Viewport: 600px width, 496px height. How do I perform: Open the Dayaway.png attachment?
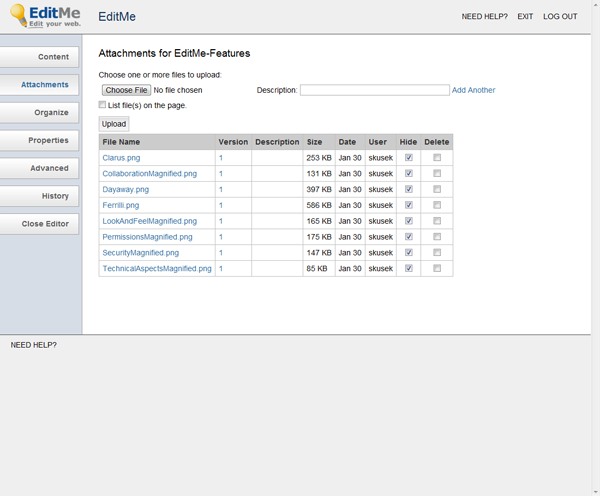(126, 189)
